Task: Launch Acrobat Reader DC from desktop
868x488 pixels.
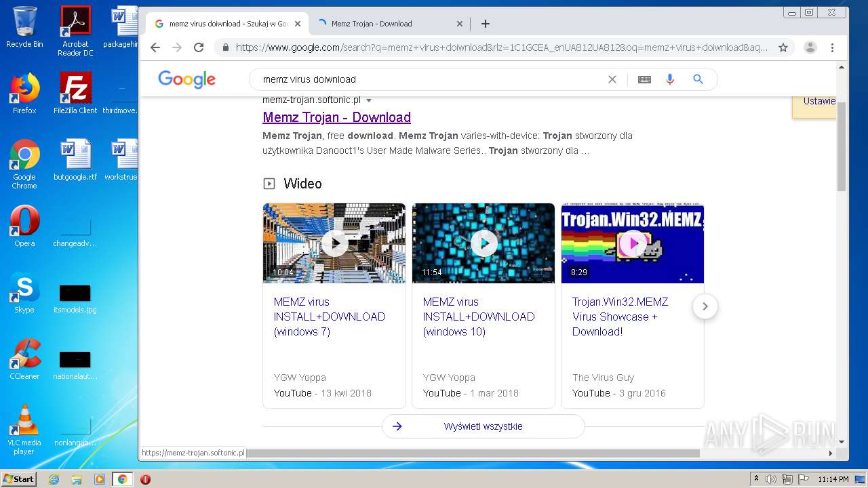Action: click(x=75, y=30)
